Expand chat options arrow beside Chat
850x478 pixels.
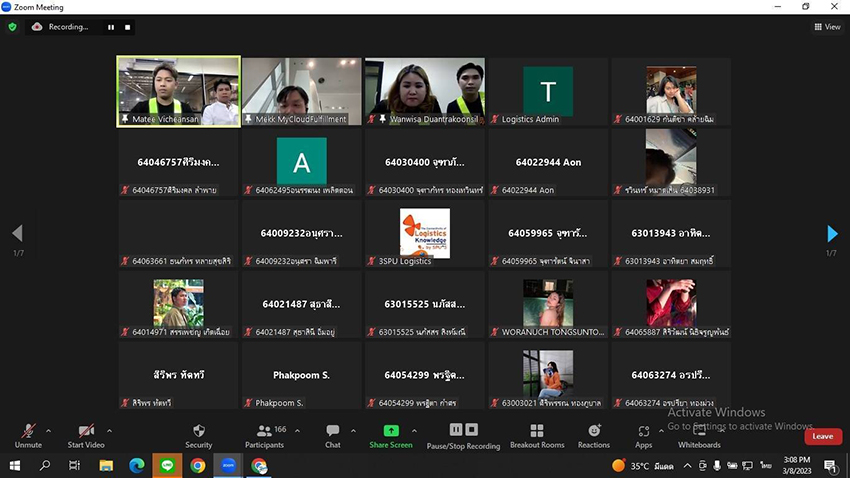tap(353, 431)
